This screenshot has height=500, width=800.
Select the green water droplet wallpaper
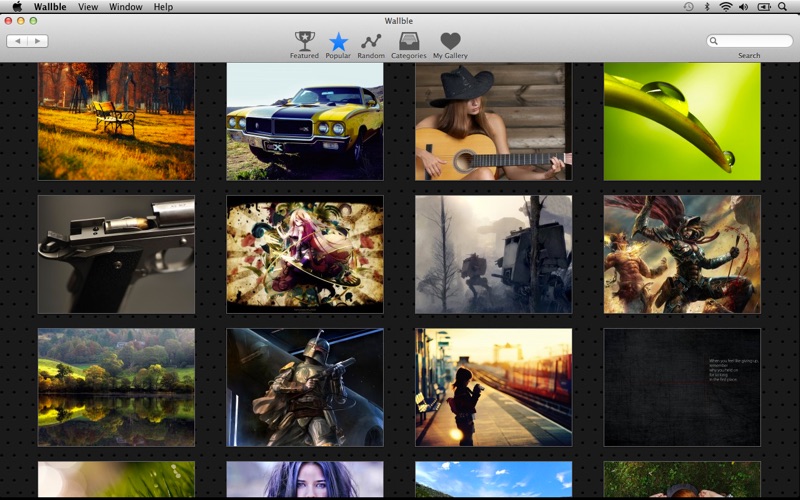(x=682, y=121)
